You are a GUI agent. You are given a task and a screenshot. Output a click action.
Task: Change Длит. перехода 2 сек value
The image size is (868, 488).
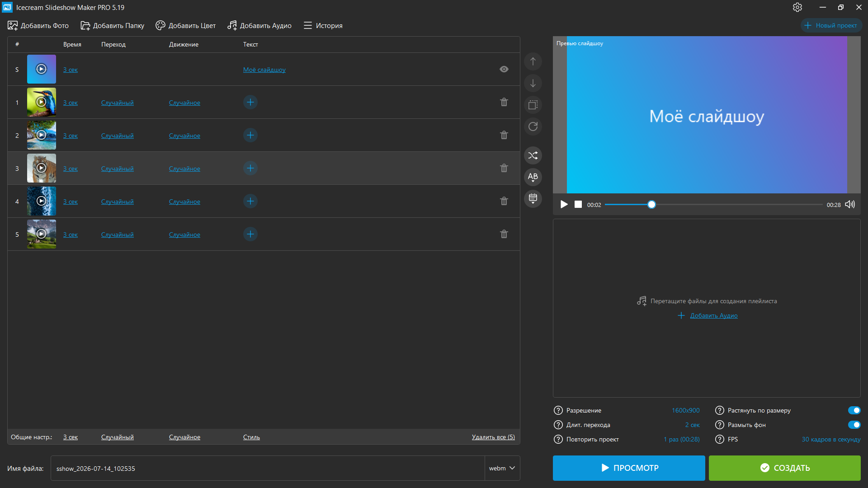pos(693,425)
